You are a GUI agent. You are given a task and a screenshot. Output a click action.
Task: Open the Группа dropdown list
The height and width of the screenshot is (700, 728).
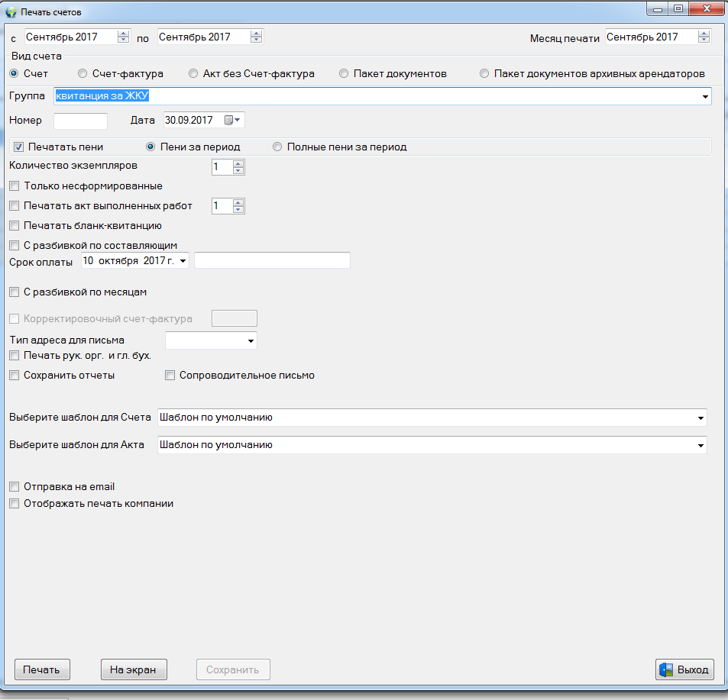click(x=703, y=97)
